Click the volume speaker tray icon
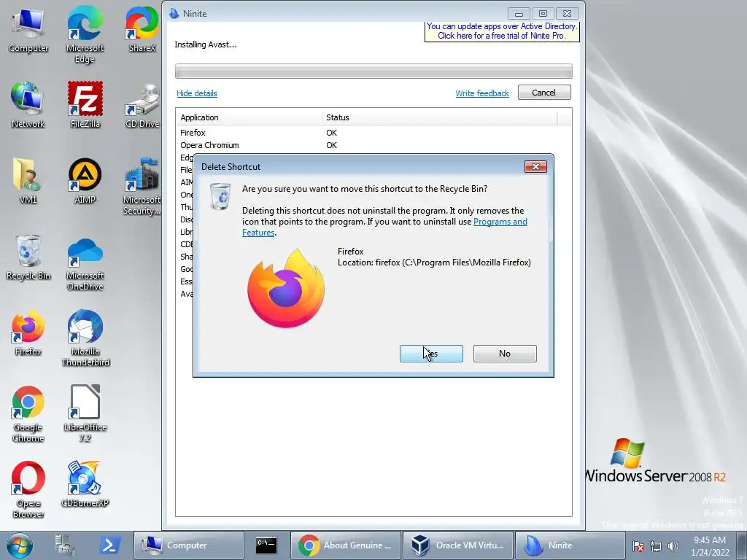Viewport: 747px width, 560px height. [673, 547]
